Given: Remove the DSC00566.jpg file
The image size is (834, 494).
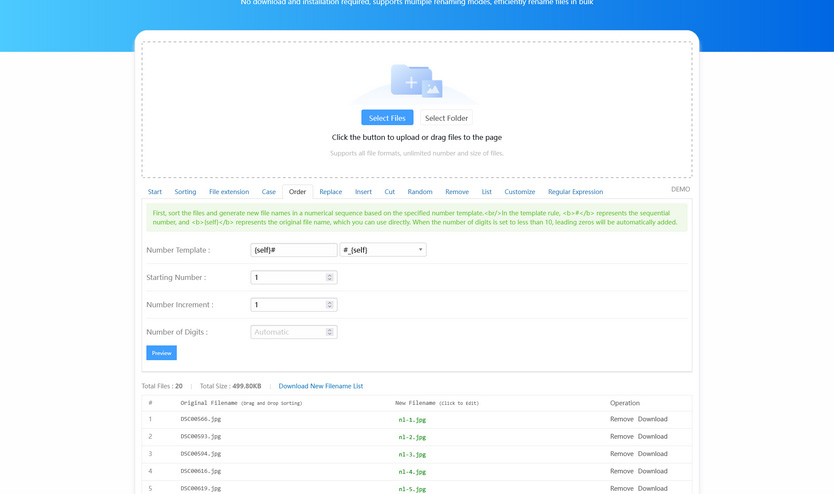Looking at the screenshot, I should [621, 419].
